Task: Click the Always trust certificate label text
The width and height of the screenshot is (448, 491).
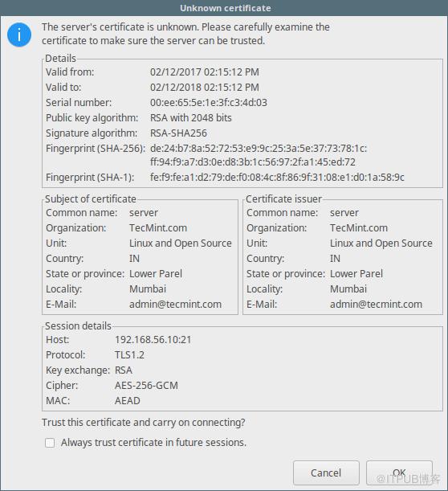Action: 153,443
